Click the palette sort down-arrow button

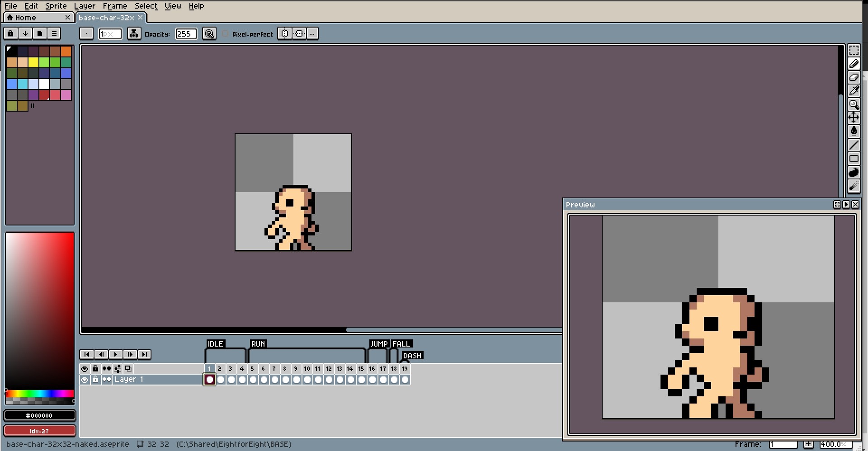(25, 33)
